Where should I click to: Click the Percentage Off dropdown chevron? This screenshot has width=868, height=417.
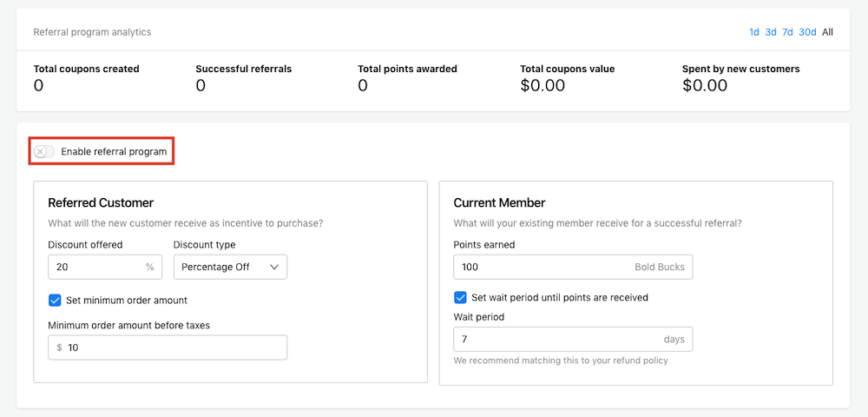pos(274,267)
